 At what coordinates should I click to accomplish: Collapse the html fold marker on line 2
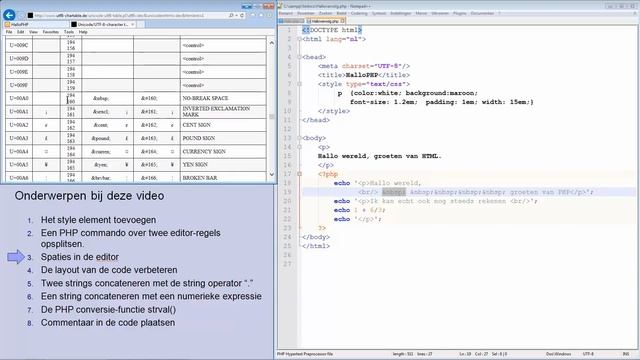[299, 39]
